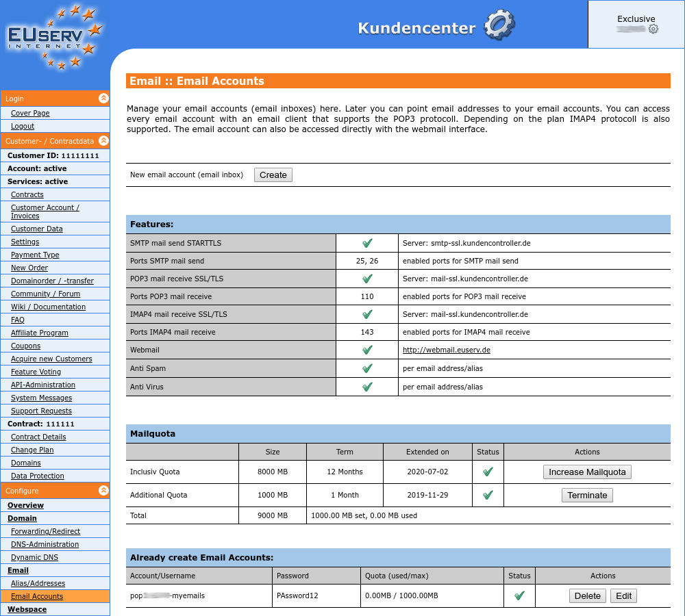The height and width of the screenshot is (616, 685).
Task: Click Inclusiv Quota status checkmark
Action: pos(488,472)
